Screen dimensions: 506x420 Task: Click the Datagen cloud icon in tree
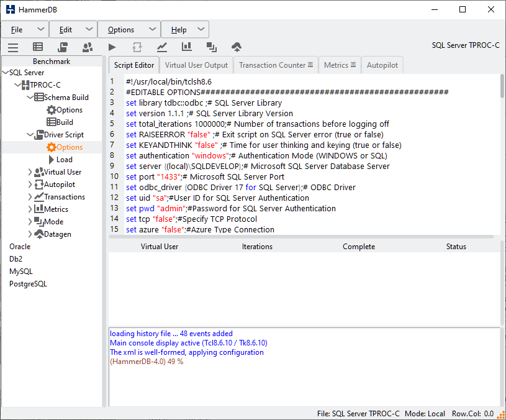[x=39, y=234]
